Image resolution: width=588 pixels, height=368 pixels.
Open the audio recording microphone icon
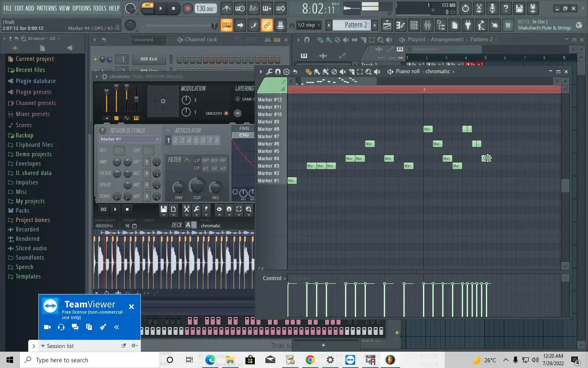[492, 8]
